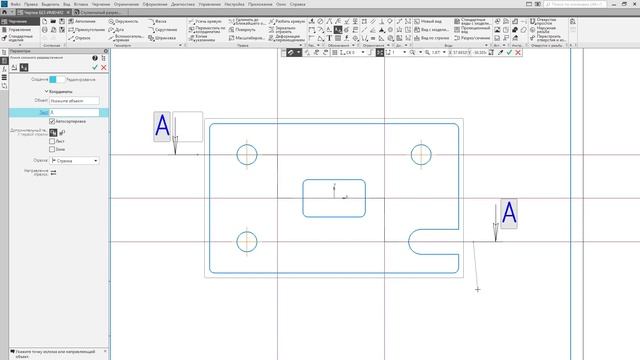Image resolution: width=640 pixels, height=360 pixels.
Task: Expand the Виды toolbar group arrow
Action: [x=487, y=45]
